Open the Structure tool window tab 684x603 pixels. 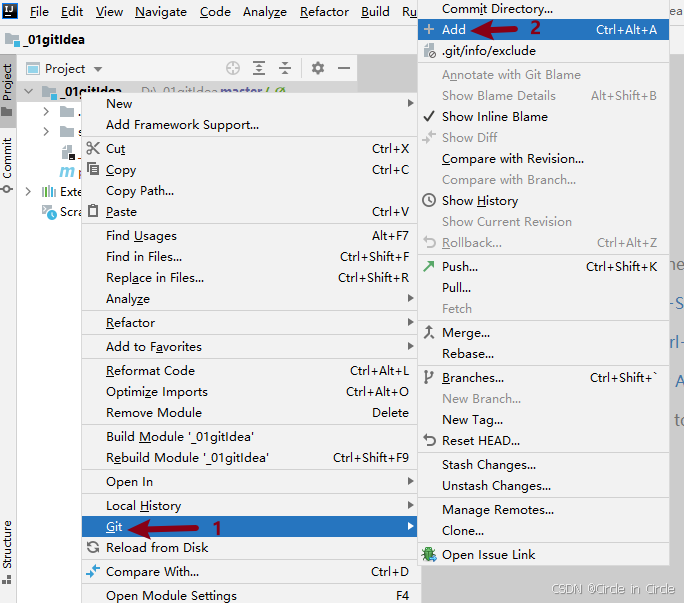pyautogui.click(x=7, y=545)
